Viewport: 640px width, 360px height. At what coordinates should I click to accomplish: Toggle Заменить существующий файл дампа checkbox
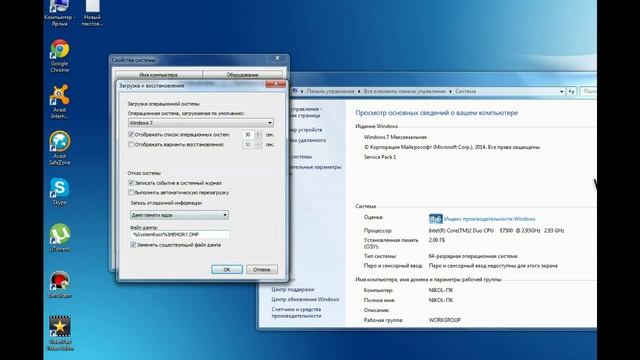point(133,245)
